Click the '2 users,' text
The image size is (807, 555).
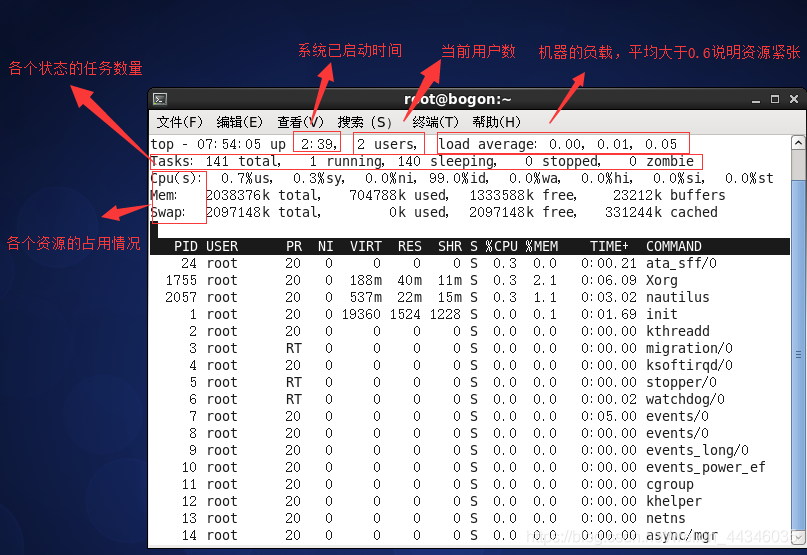[x=387, y=144]
